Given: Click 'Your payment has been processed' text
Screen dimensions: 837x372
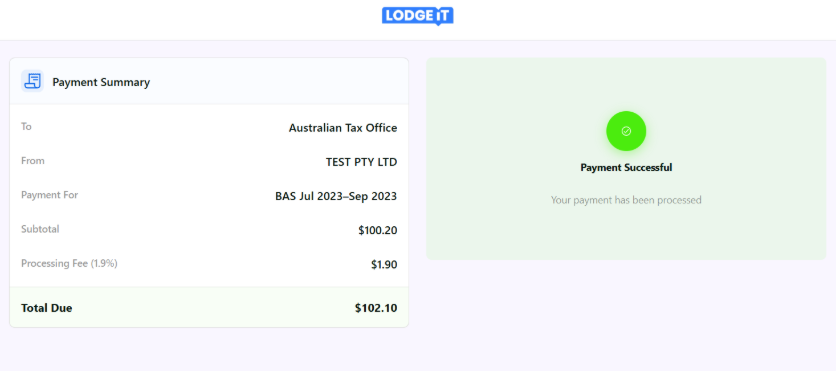Looking at the screenshot, I should coord(626,200).
